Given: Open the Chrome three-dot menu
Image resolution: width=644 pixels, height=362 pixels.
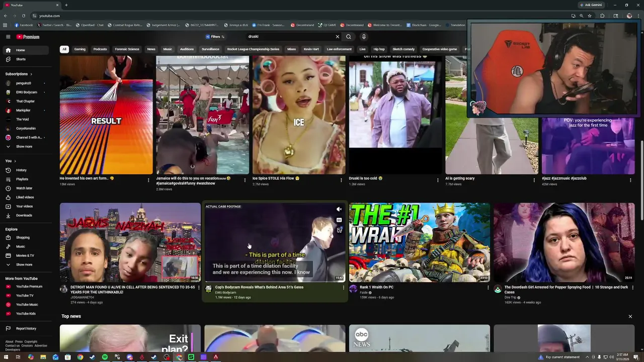Looking at the screenshot, I should click(x=638, y=16).
